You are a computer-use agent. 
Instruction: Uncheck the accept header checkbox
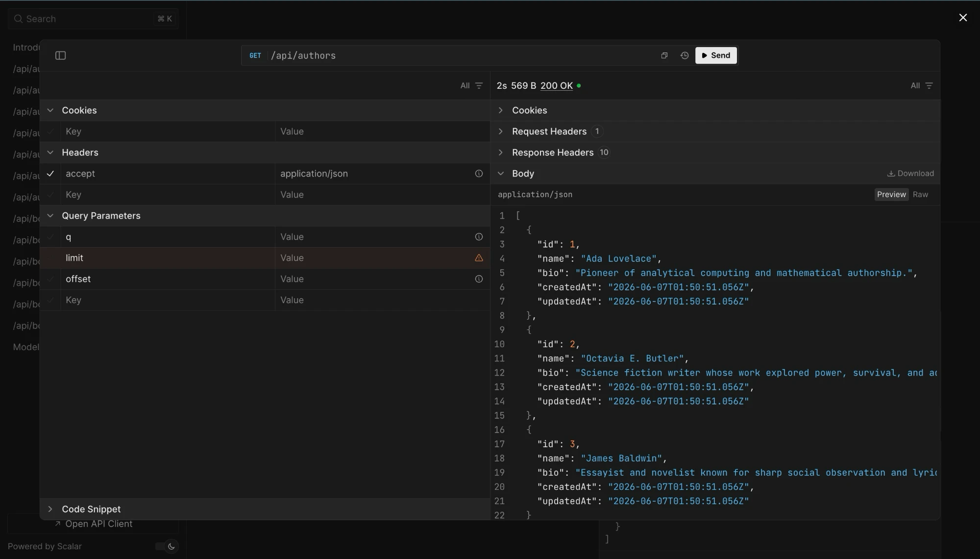pyautogui.click(x=50, y=174)
